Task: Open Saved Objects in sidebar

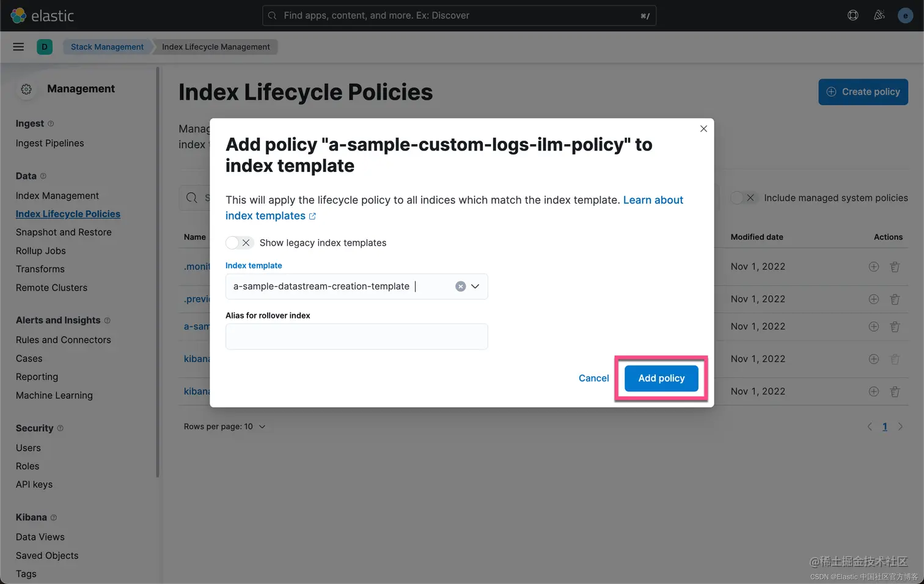Action: (x=47, y=555)
